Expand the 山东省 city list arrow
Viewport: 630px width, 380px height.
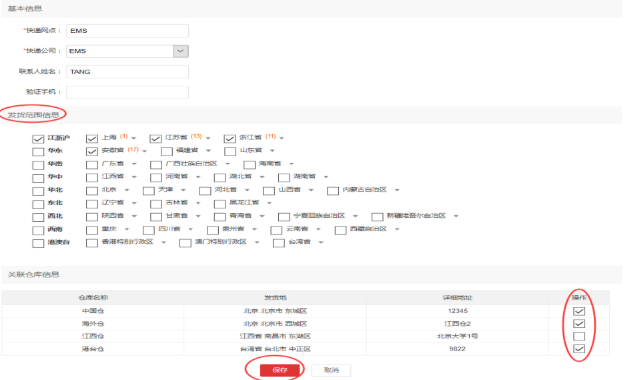coord(272,151)
